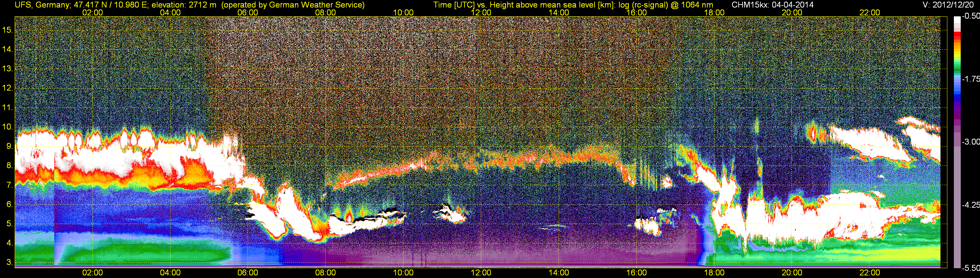Image resolution: width=980 pixels, height=278 pixels.
Task: Click the "-4.25" color scale value
Action: click(x=971, y=205)
